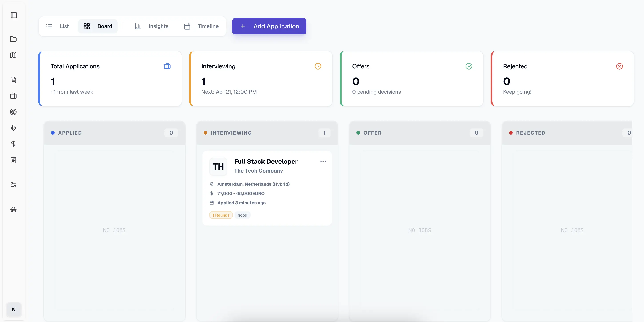Open the N user avatar menu
This screenshot has width=644, height=322.
click(x=14, y=310)
